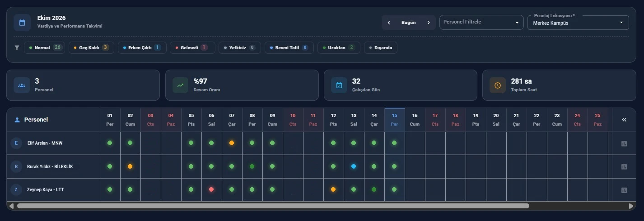This screenshot has height=221, width=644.
Task: Collapse columns with the double-chevron icon
Action: (x=624, y=120)
